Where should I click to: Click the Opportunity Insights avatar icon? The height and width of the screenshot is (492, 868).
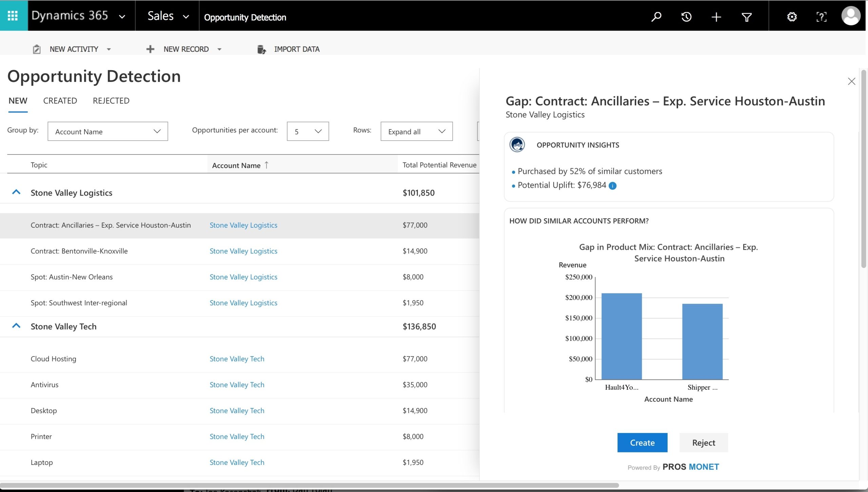517,145
